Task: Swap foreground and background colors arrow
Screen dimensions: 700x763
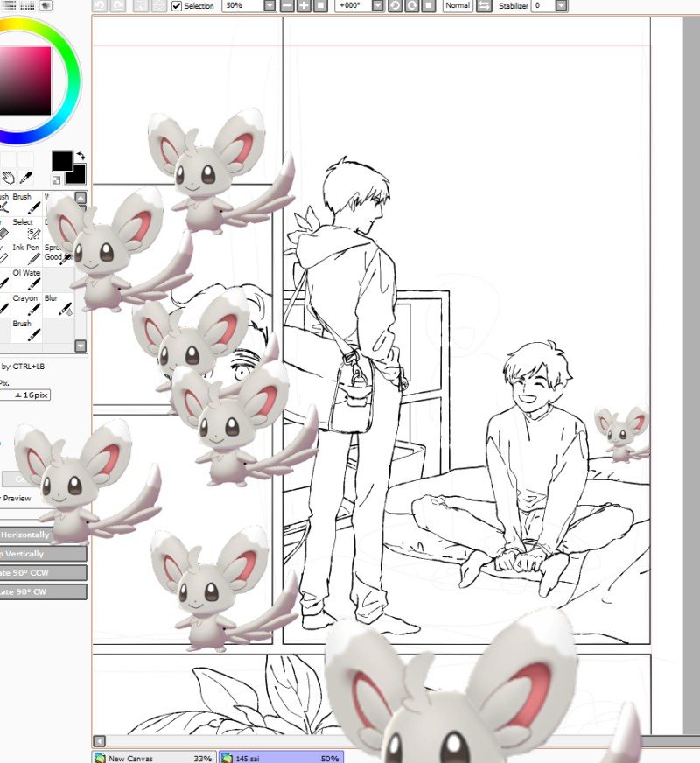Action: pyautogui.click(x=80, y=156)
